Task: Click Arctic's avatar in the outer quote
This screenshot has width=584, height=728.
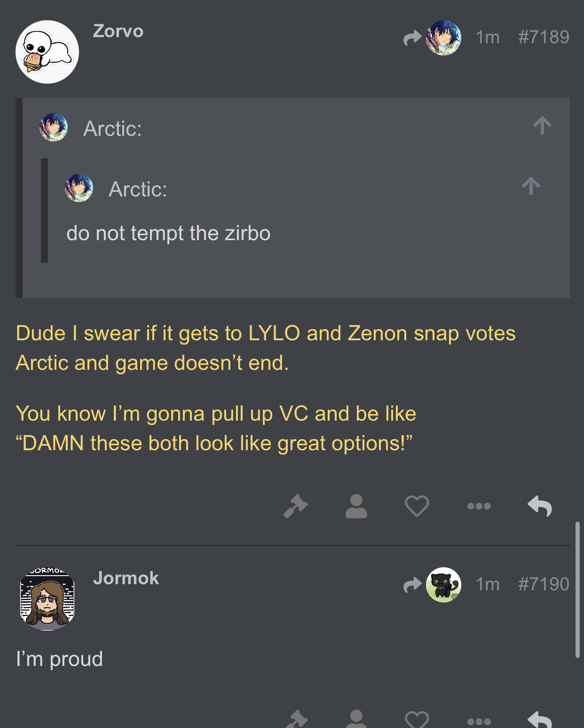Action: 54,127
